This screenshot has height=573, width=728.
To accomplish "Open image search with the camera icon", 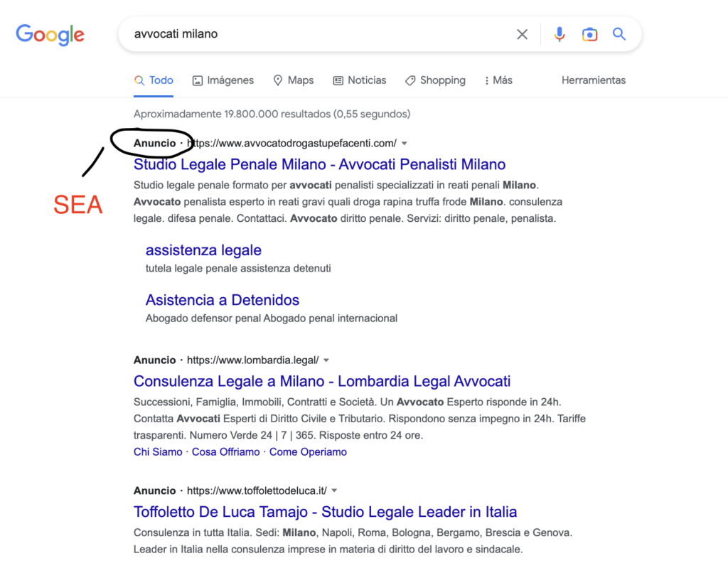I will [x=589, y=34].
